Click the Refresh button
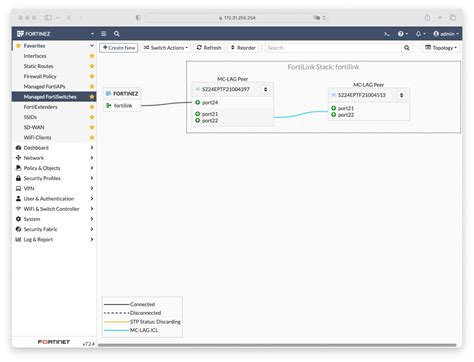Viewport: 474px width, 362px height. (x=209, y=48)
